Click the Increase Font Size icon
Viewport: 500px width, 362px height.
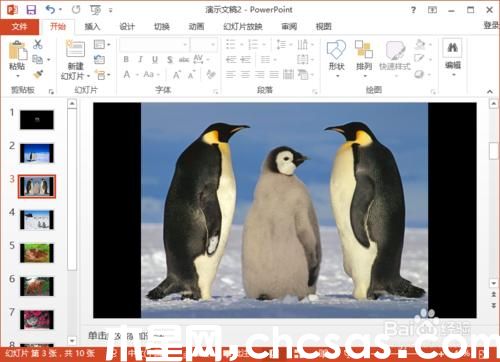pos(177,75)
